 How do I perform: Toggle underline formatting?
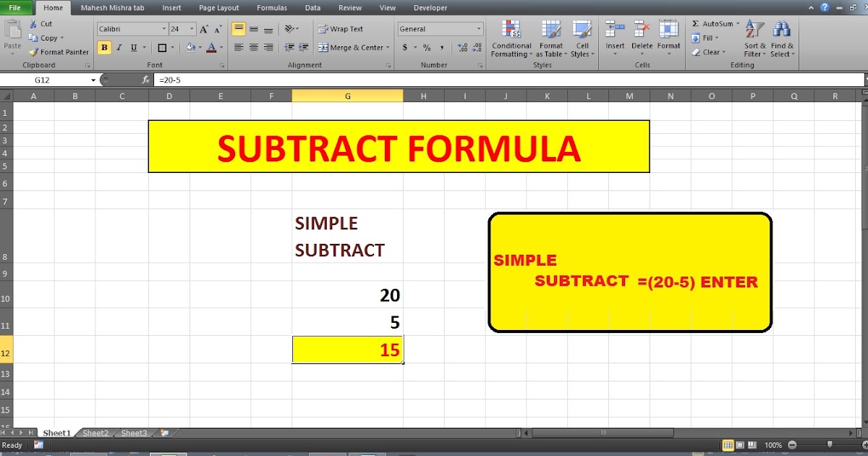[x=133, y=46]
